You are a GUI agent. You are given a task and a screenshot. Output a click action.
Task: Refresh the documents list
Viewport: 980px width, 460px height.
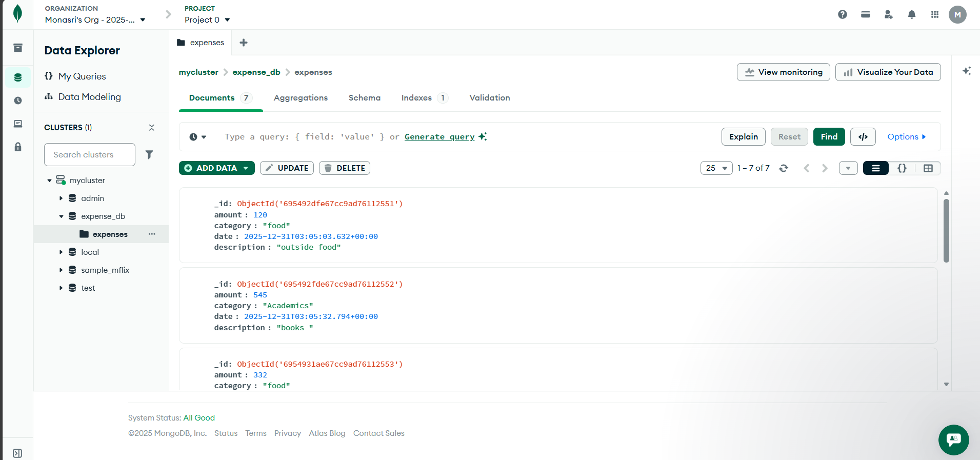click(784, 168)
